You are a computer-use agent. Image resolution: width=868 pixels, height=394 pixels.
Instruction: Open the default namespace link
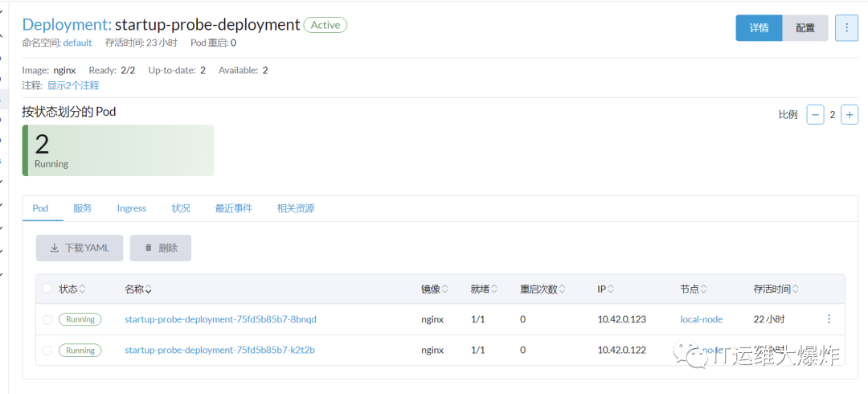point(77,43)
